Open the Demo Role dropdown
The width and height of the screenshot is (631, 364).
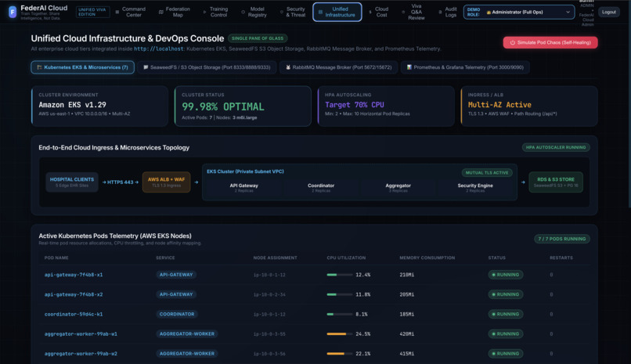pyautogui.click(x=519, y=12)
